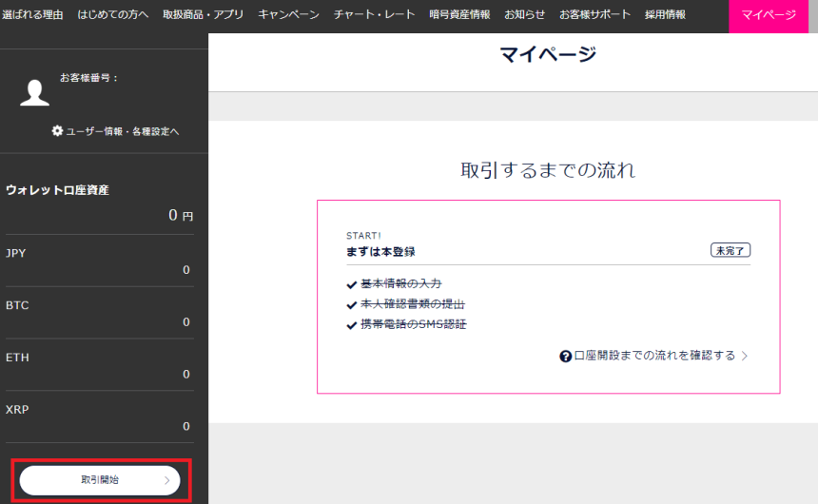Open the 選ばれる理由 menu item

pos(31,15)
